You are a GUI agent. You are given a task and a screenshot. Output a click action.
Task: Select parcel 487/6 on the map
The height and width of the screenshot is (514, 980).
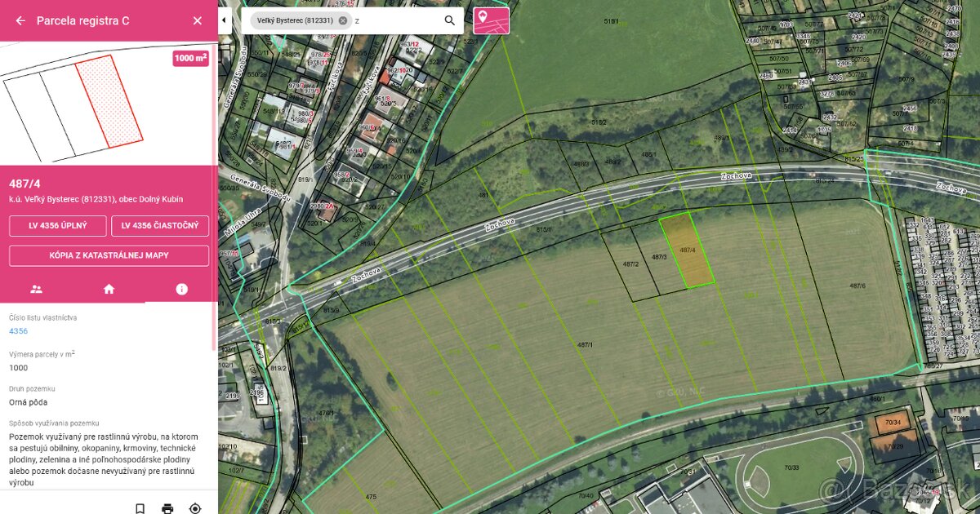tap(857, 286)
